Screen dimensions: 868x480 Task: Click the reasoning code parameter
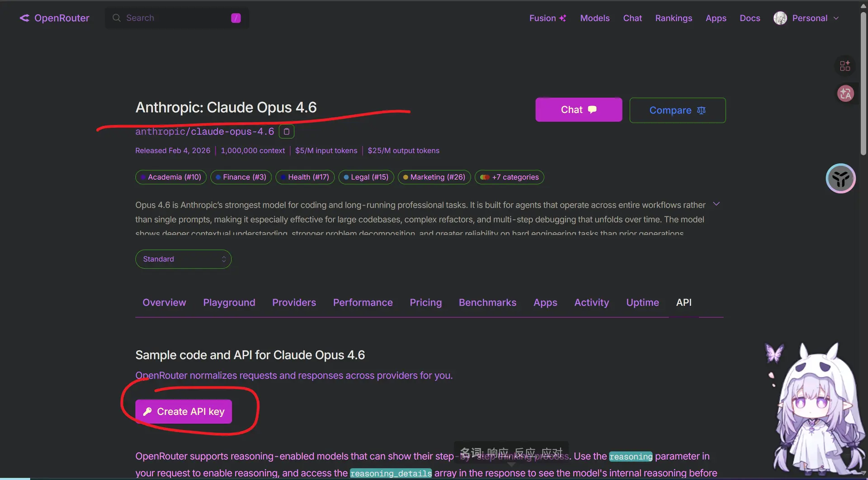(631, 456)
